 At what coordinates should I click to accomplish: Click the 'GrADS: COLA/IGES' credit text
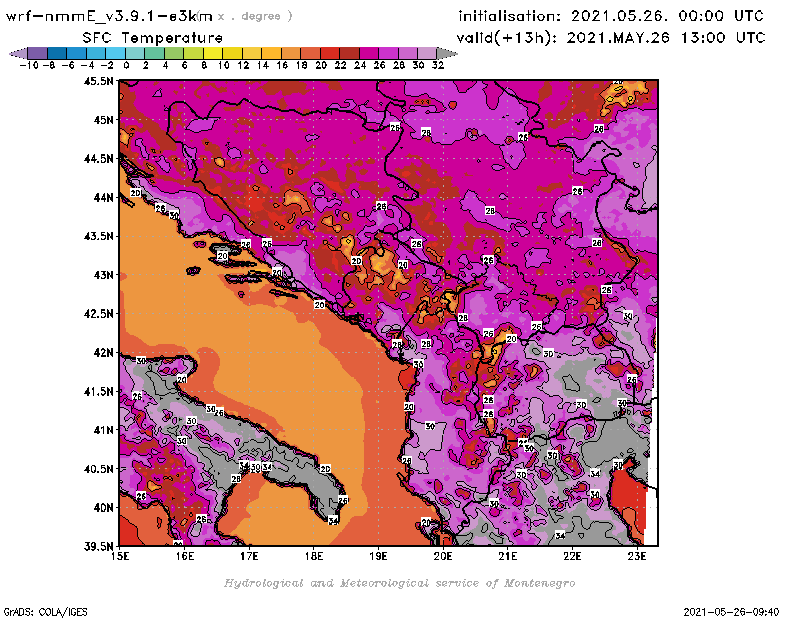point(45,612)
